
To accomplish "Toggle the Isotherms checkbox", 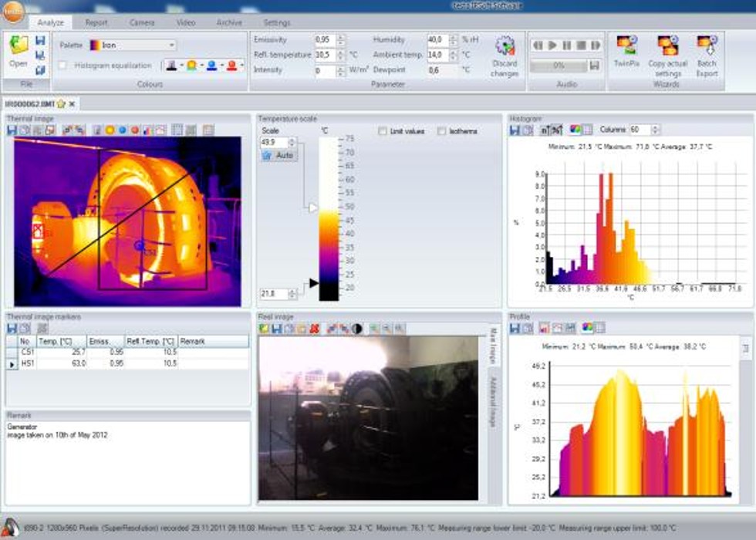I will pos(442,131).
